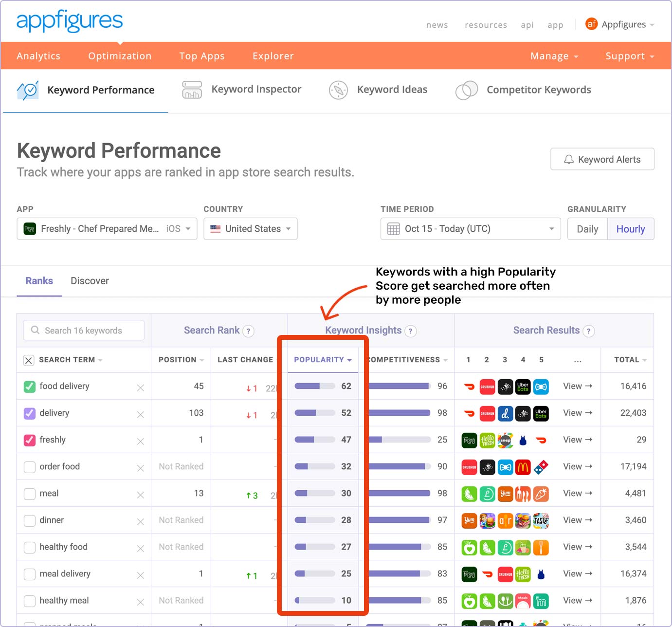Image resolution: width=672 pixels, height=627 pixels.
Task: Click View for the 'freshly' search results
Action: click(578, 440)
